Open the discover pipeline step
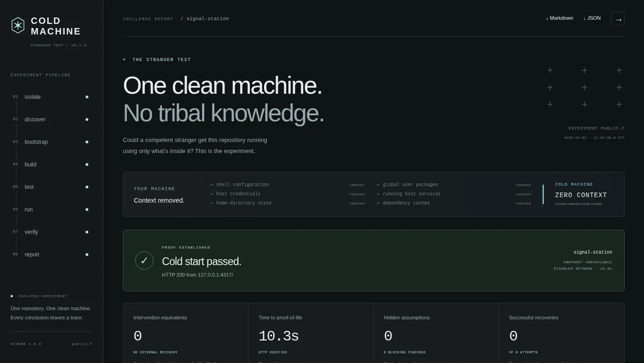The width and height of the screenshot is (644, 363). (51, 119)
